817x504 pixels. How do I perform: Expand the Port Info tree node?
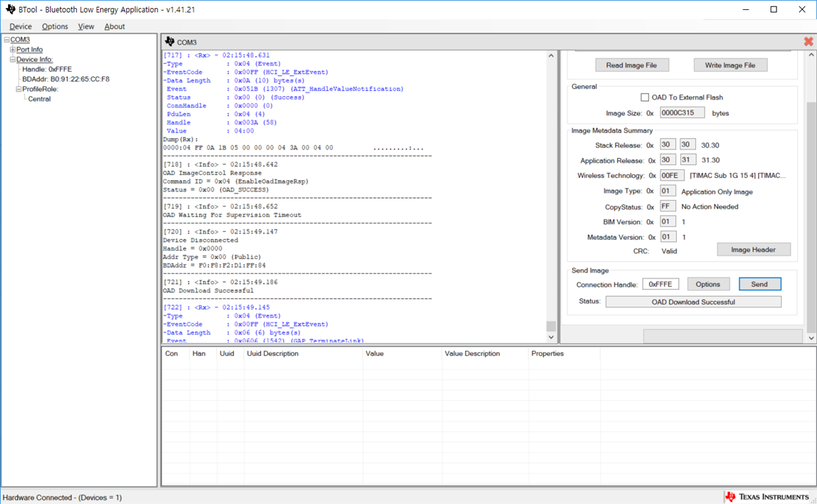pos(13,50)
